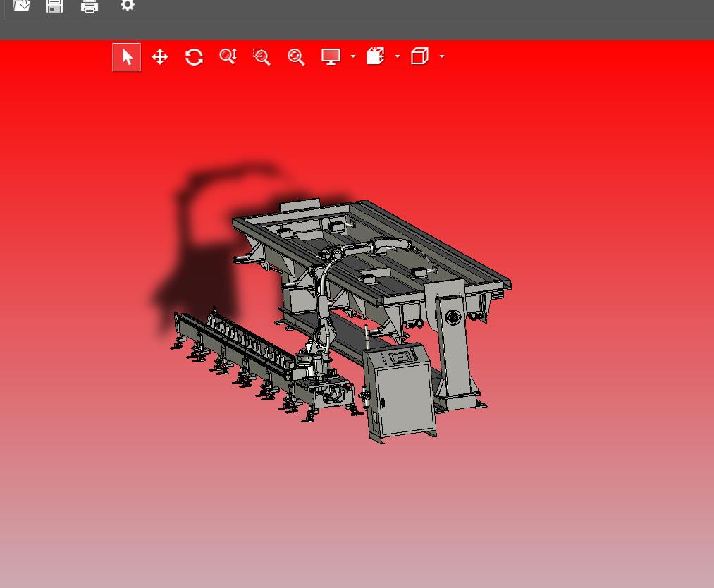Click the view orientation cube icon
Screen dimensions: 714x588
point(419,56)
